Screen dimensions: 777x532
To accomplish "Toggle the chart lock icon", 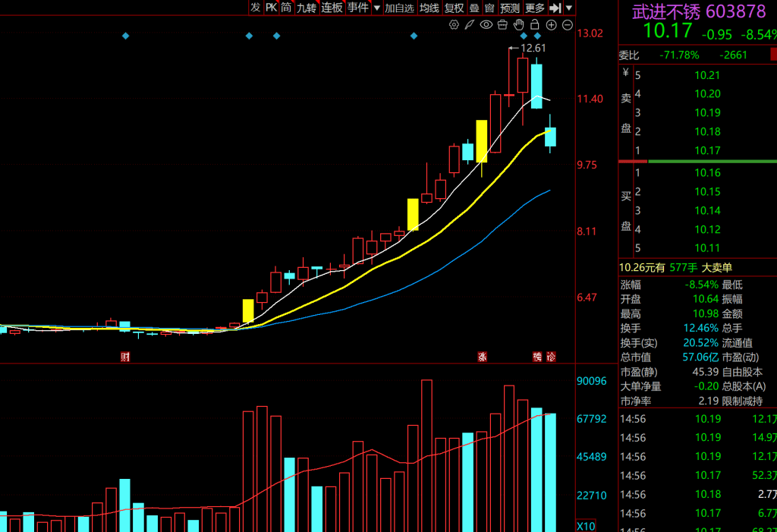I will (535, 25).
